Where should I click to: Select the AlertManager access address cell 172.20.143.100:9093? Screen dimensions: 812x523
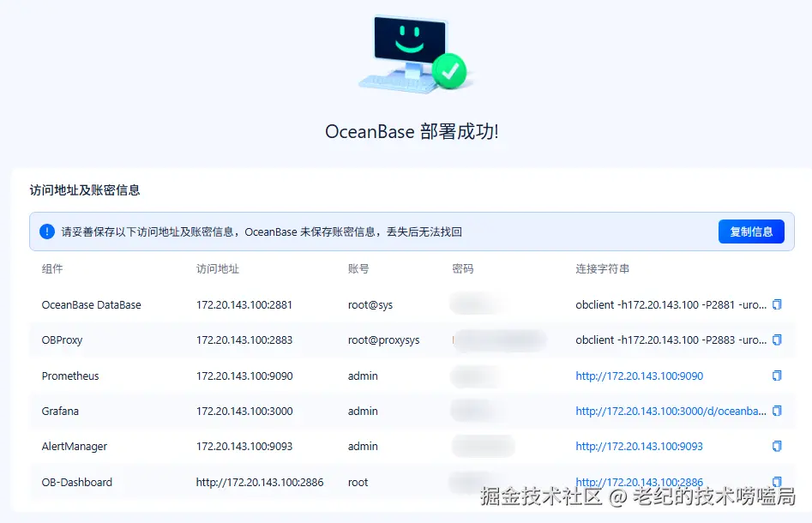point(244,447)
